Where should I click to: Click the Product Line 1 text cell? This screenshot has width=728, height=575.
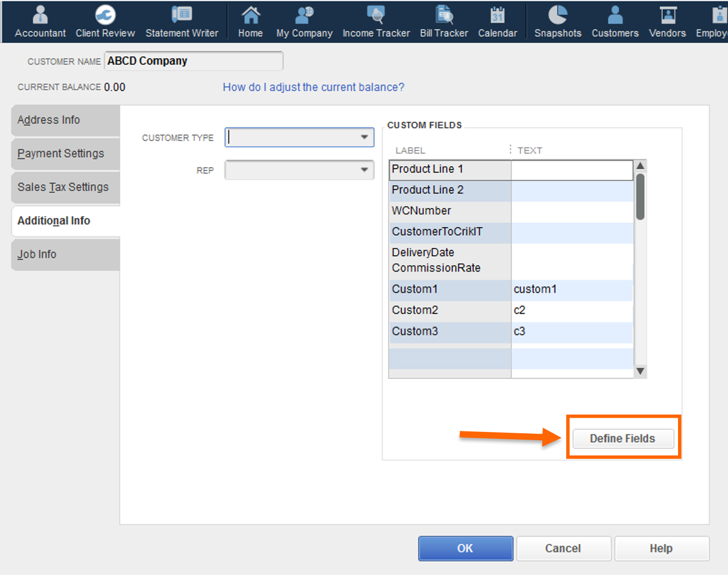[x=572, y=169]
